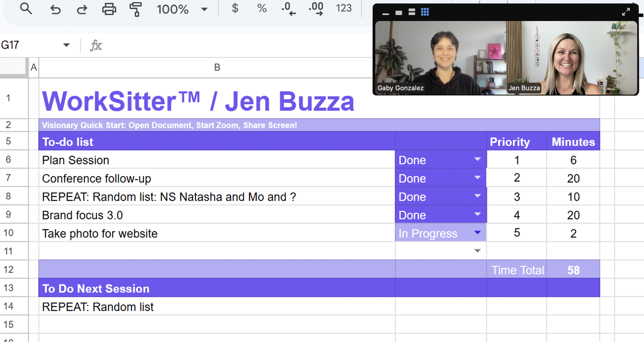Click REPEAT: Random list: NS Natasha cell

click(217, 196)
